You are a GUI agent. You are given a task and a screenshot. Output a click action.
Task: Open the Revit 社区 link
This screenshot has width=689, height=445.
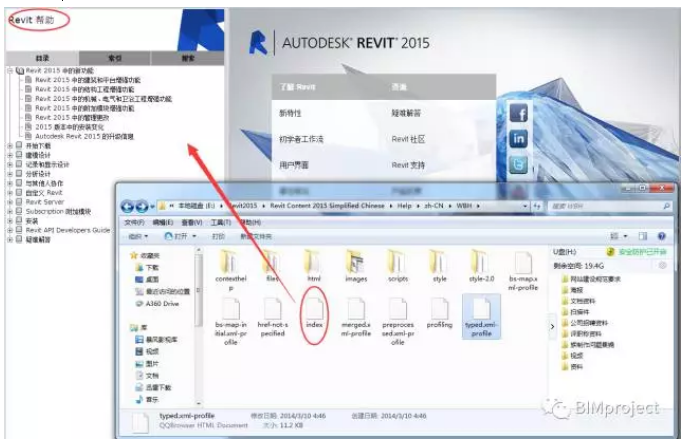pos(408,139)
